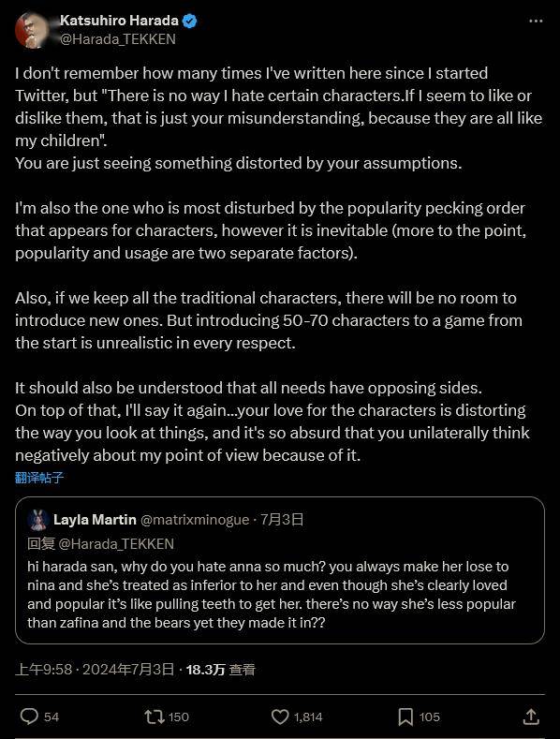
Task: Click the repost arrows icon
Action: click(x=155, y=717)
